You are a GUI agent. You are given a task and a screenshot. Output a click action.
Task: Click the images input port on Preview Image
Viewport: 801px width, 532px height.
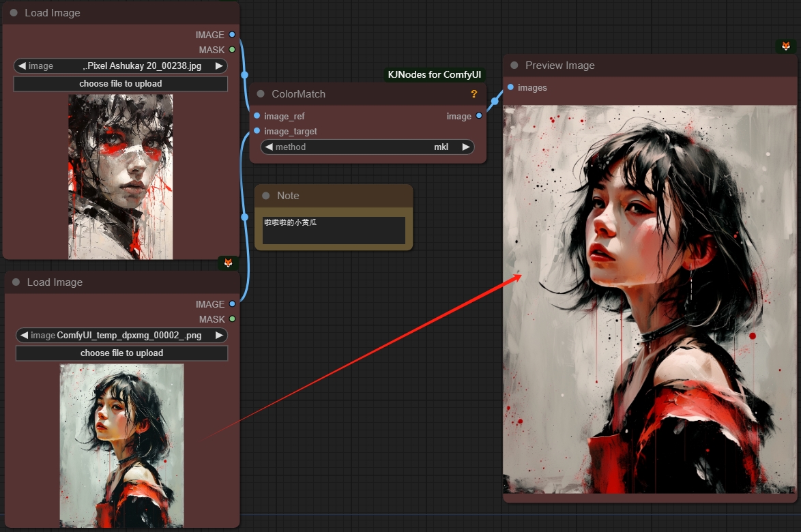point(510,87)
